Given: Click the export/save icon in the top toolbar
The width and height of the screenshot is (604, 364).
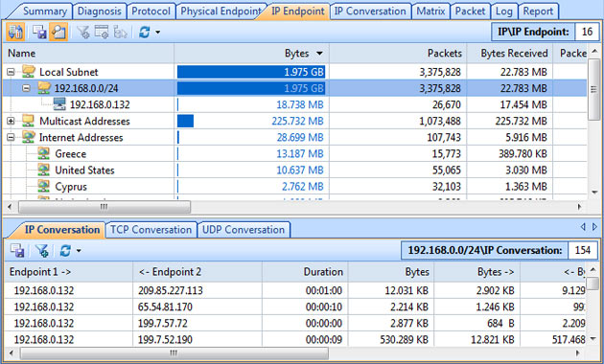Looking at the screenshot, I should pos(39,32).
